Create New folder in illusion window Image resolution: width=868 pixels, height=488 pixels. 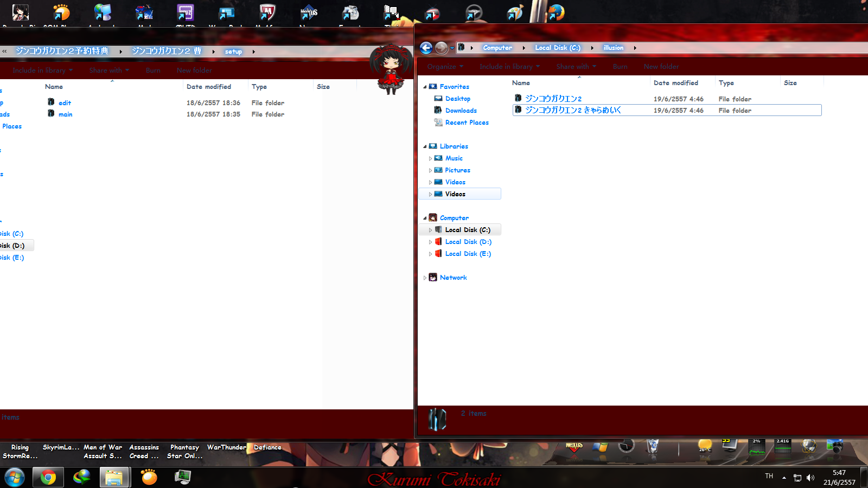pos(661,67)
